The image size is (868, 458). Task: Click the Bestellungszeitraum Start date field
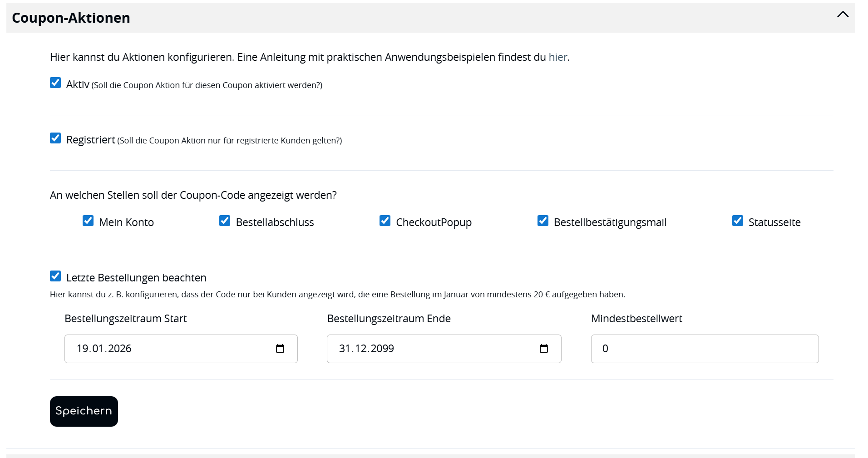(181, 349)
